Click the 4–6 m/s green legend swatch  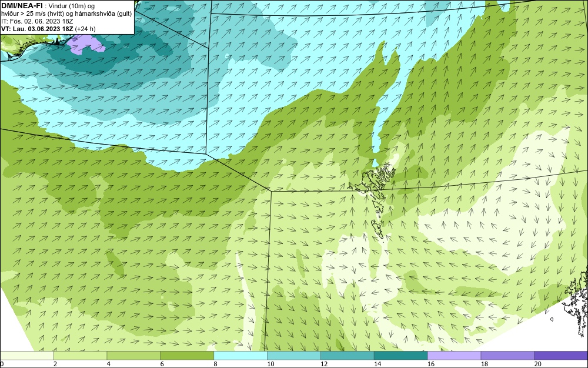[x=133, y=356]
